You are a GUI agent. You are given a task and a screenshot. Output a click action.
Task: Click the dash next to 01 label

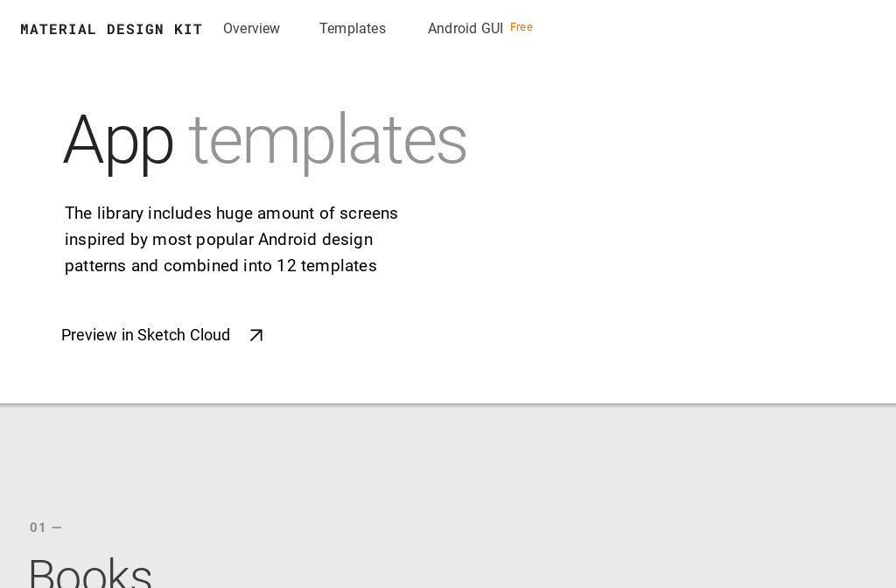coord(58,528)
